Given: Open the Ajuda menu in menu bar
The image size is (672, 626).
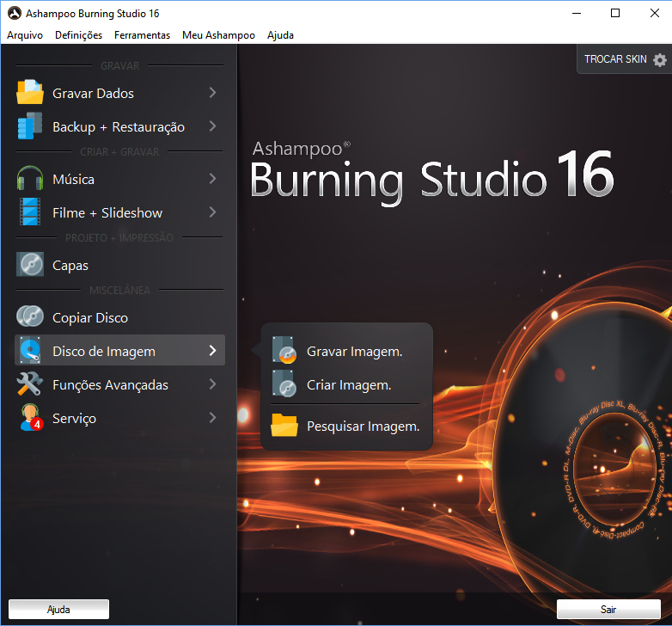Looking at the screenshot, I should point(280,35).
